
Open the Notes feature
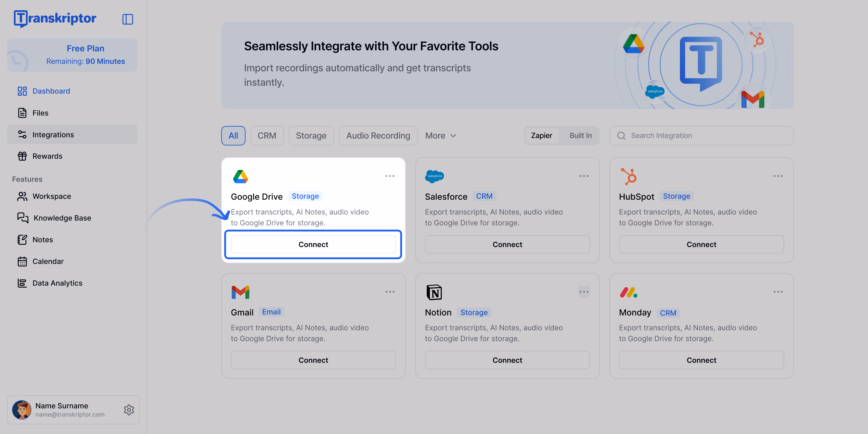point(43,240)
